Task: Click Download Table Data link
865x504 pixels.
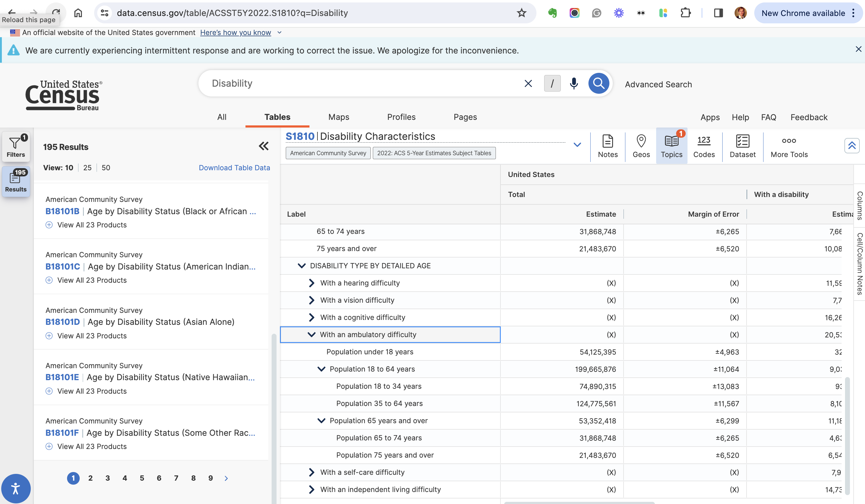Action: [x=234, y=168]
